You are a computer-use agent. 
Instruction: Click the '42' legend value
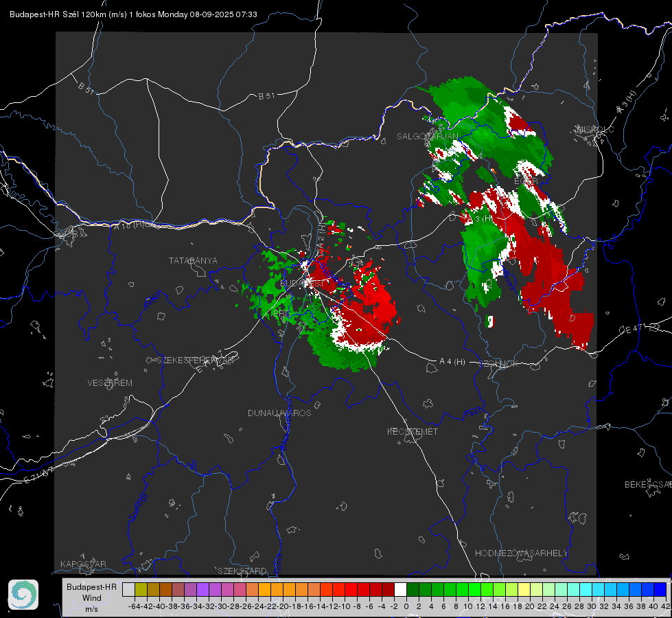click(x=665, y=606)
